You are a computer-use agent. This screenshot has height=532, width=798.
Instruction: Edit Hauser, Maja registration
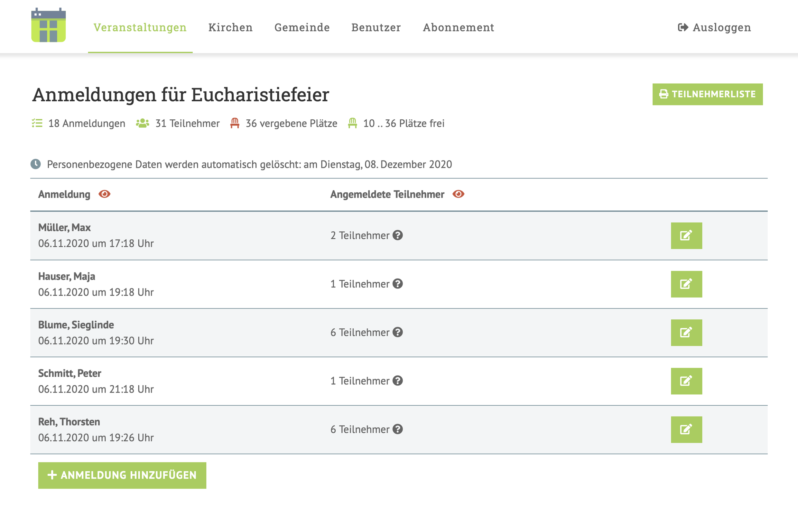686,284
